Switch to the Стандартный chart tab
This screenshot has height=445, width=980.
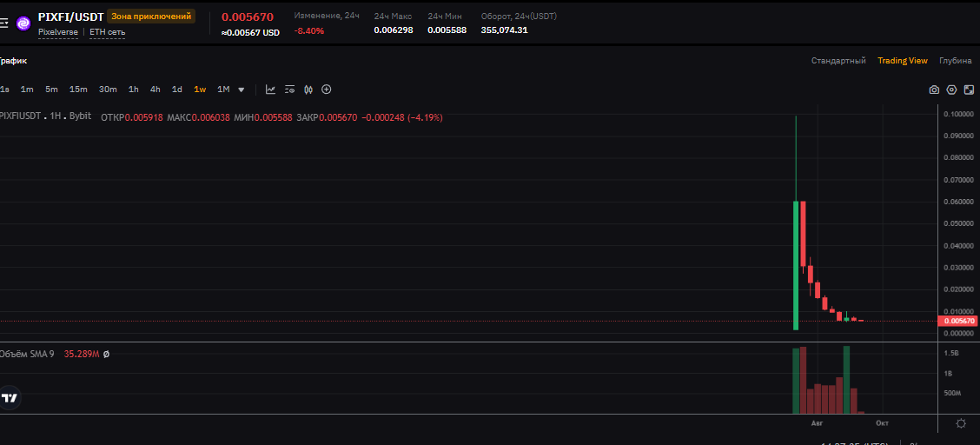tap(838, 61)
